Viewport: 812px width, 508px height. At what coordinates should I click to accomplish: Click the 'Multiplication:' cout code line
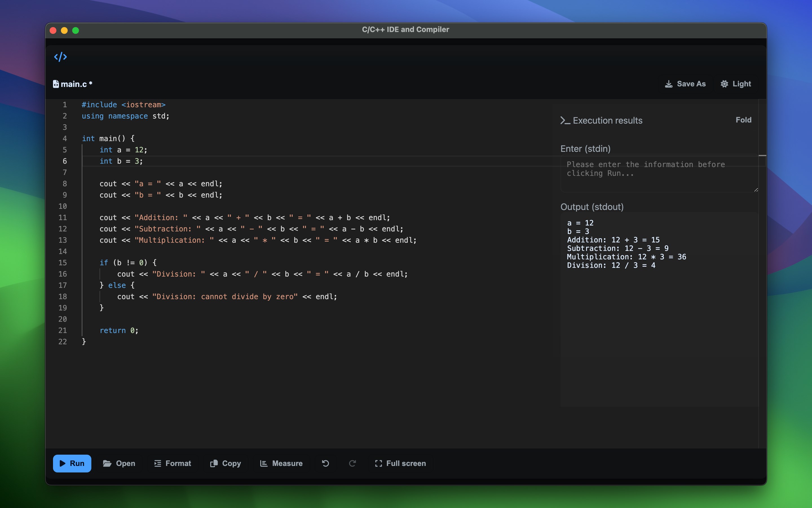coord(258,240)
